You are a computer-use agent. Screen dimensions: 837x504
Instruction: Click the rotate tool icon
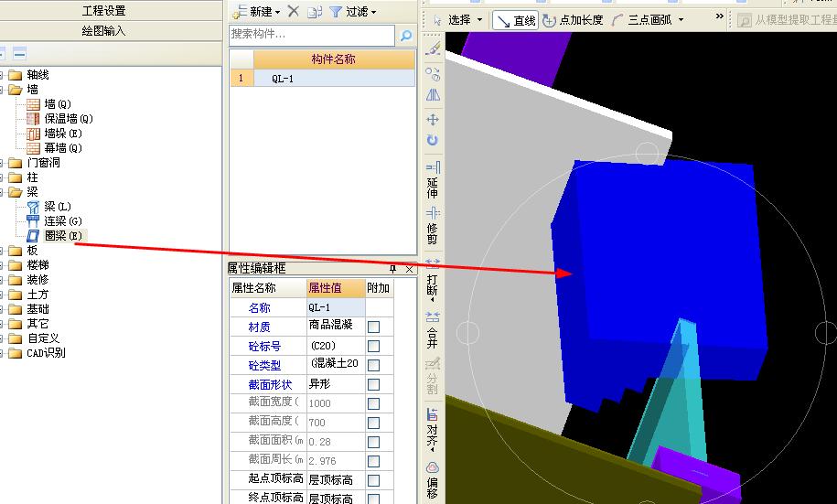[433, 140]
